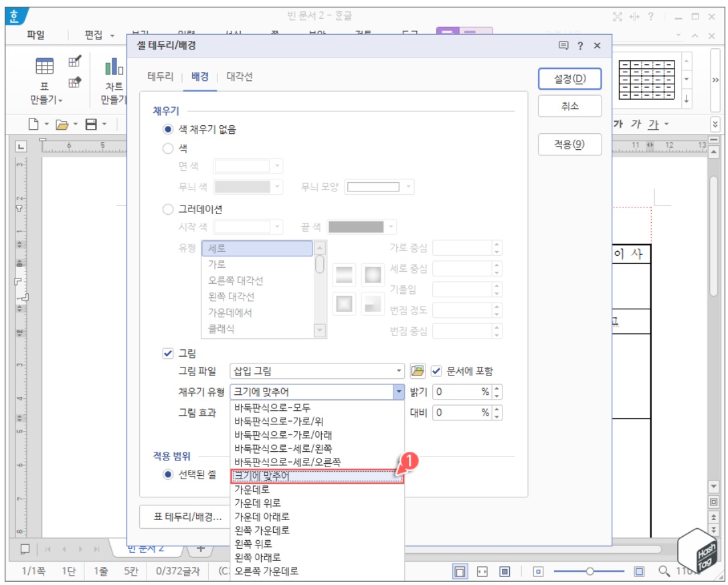This screenshot has height=585, width=728.
Task: Select the table style thumbnail in ribbon
Action: coord(647,80)
